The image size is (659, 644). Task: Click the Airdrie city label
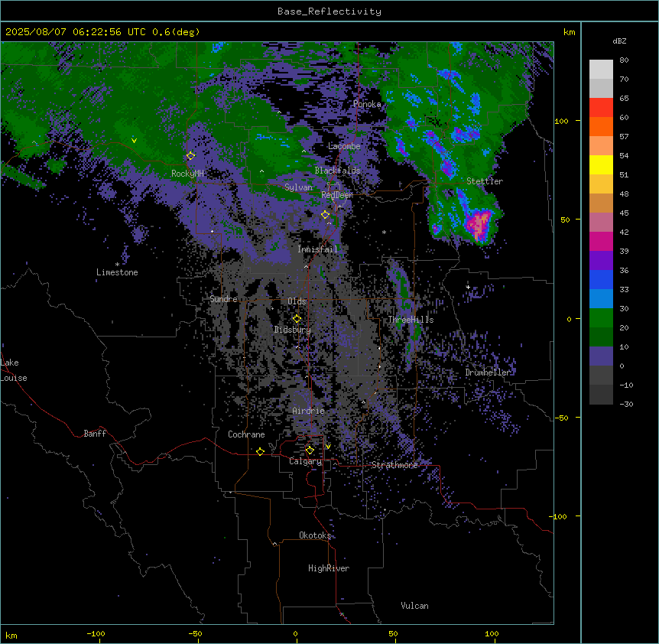pyautogui.click(x=308, y=411)
